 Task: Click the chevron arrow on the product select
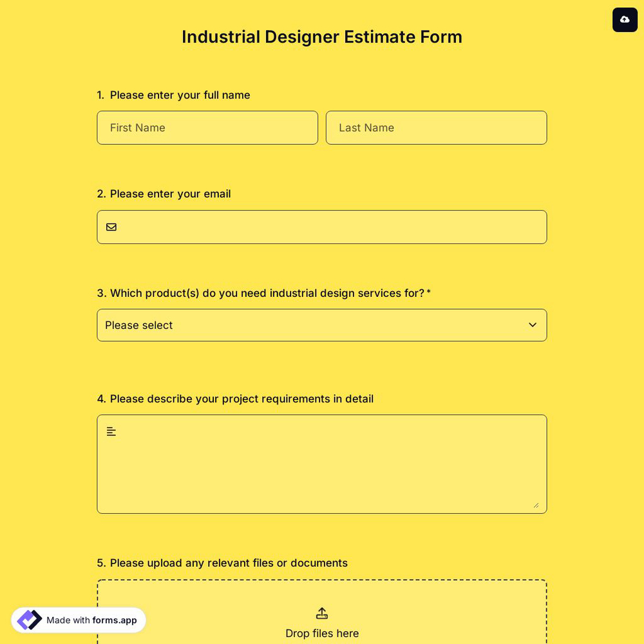[533, 325]
